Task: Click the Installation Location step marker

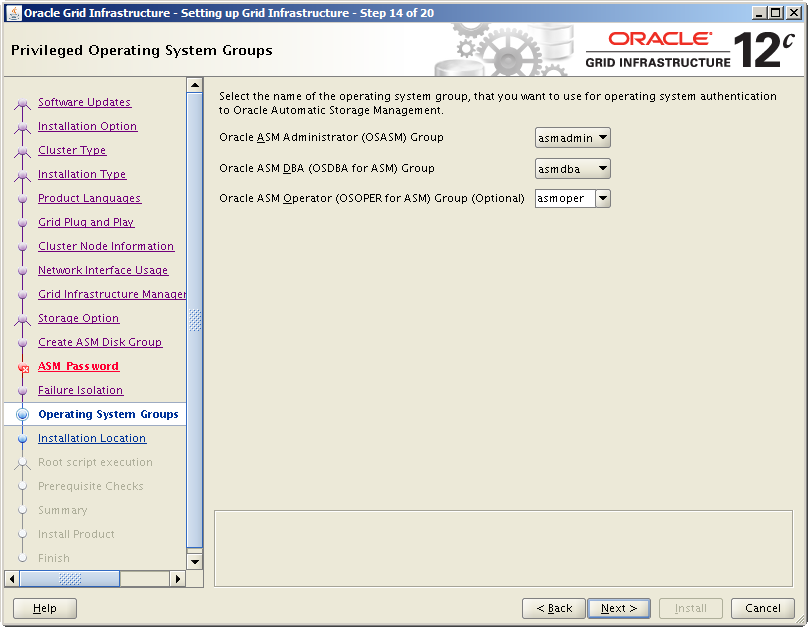Action: pyautogui.click(x=22, y=438)
